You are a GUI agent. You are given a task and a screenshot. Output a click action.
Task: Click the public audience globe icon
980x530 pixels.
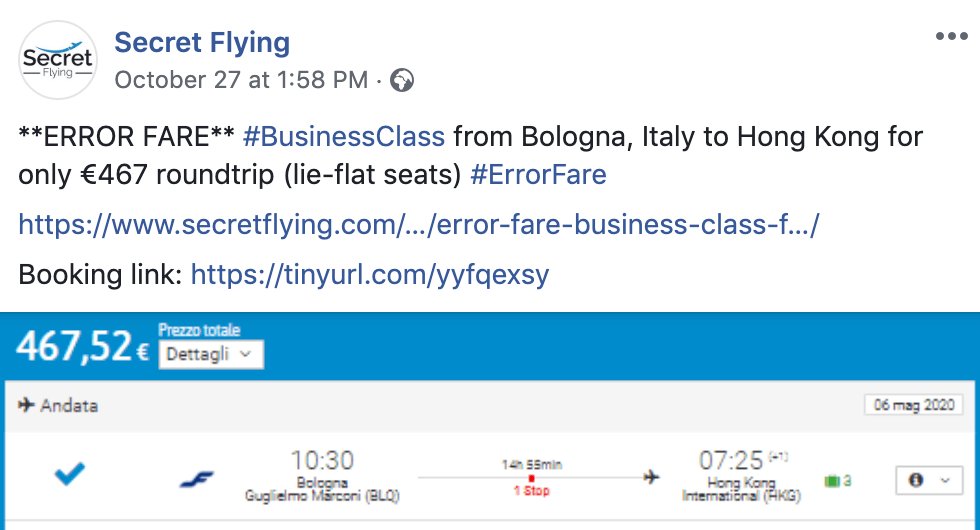(x=402, y=80)
